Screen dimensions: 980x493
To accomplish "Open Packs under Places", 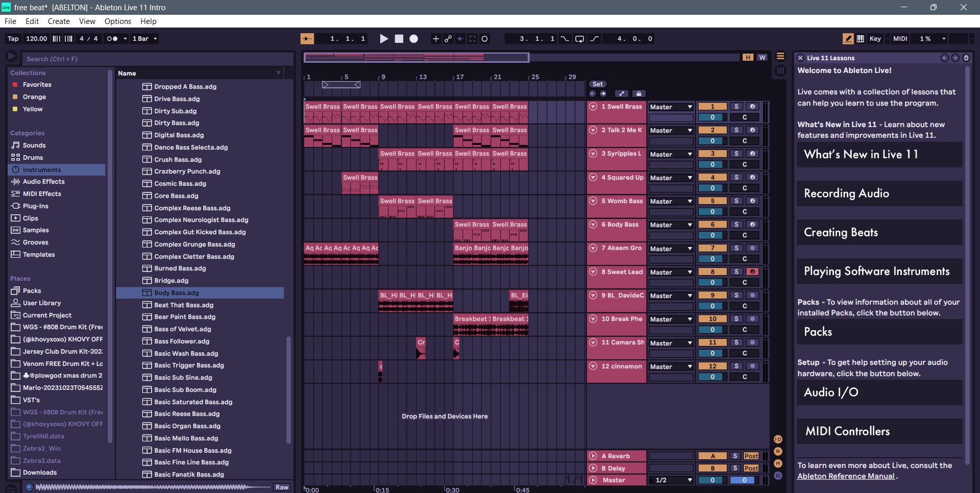I will 32,291.
